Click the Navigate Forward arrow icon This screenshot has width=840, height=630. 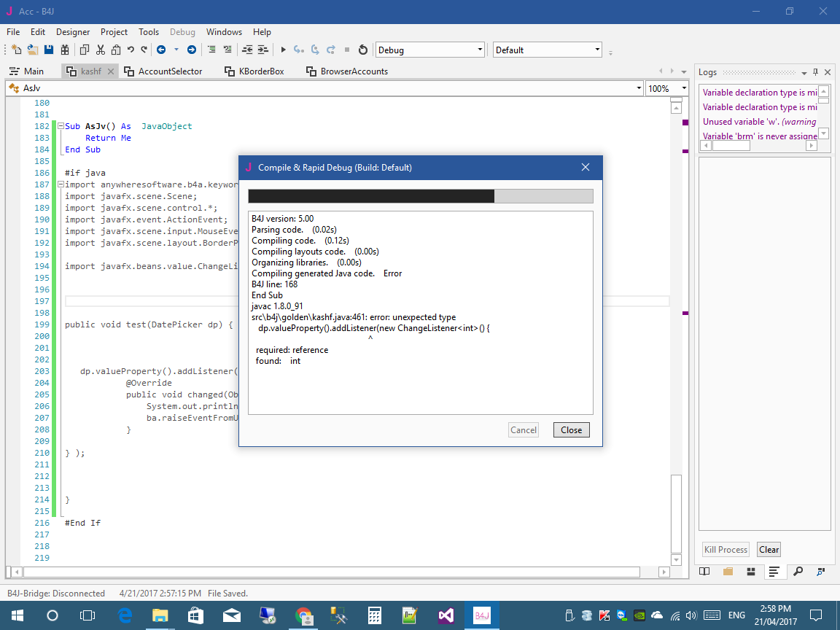point(192,50)
